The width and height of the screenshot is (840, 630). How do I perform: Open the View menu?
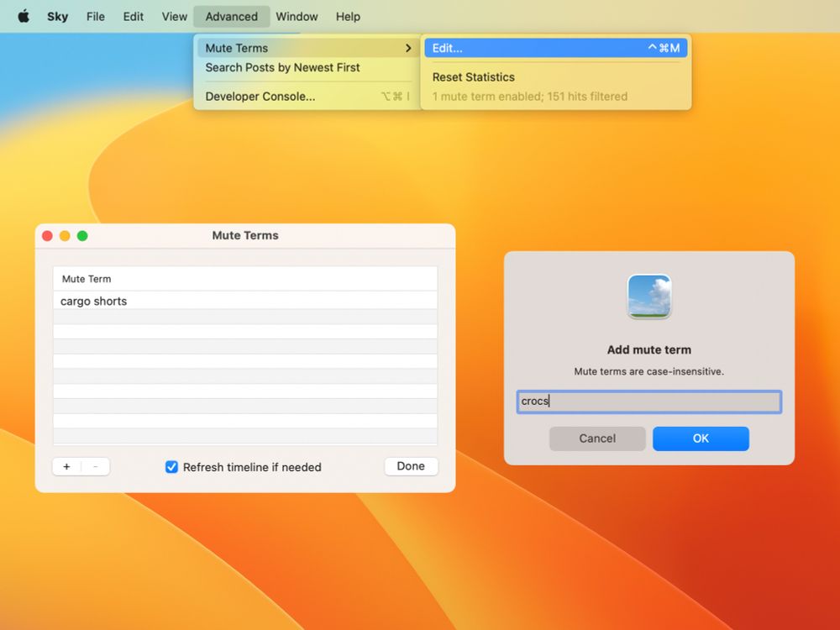tap(174, 17)
